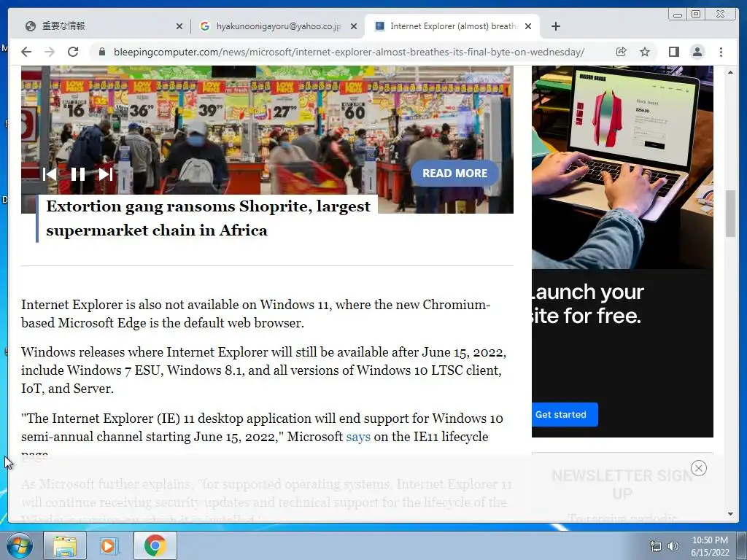Close the 重要な情報 tab
This screenshot has height=560, width=747.
coord(179,26)
